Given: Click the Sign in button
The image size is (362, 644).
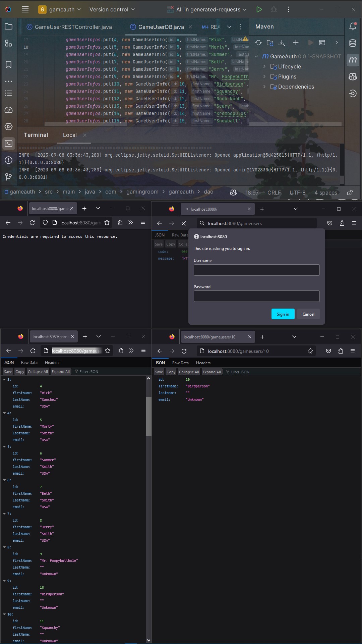Looking at the screenshot, I should tap(283, 314).
